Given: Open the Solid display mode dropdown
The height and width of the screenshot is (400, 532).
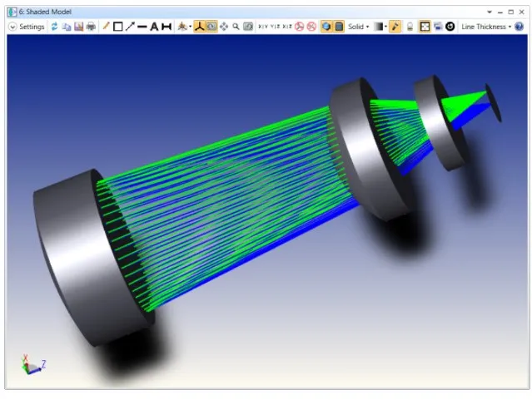Looking at the screenshot, I should tap(358, 27).
